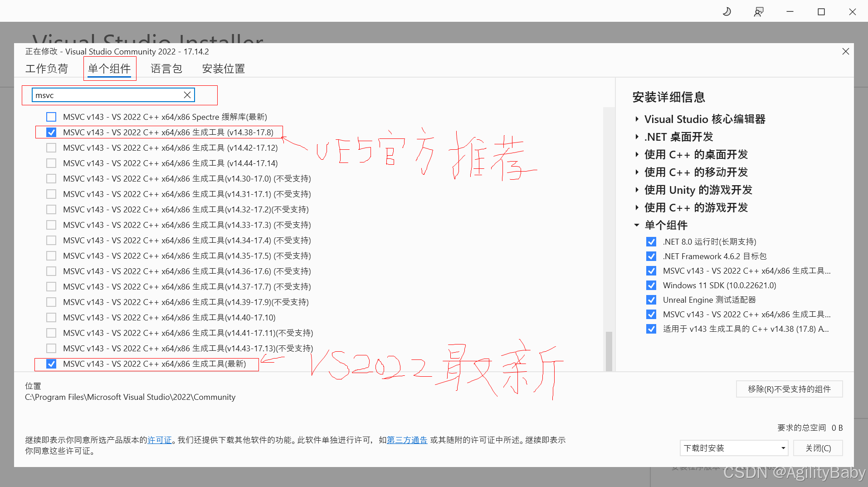Click the install path C:\Program Files\Microsoft Visual Studio text
The width and height of the screenshot is (868, 487).
click(130, 397)
